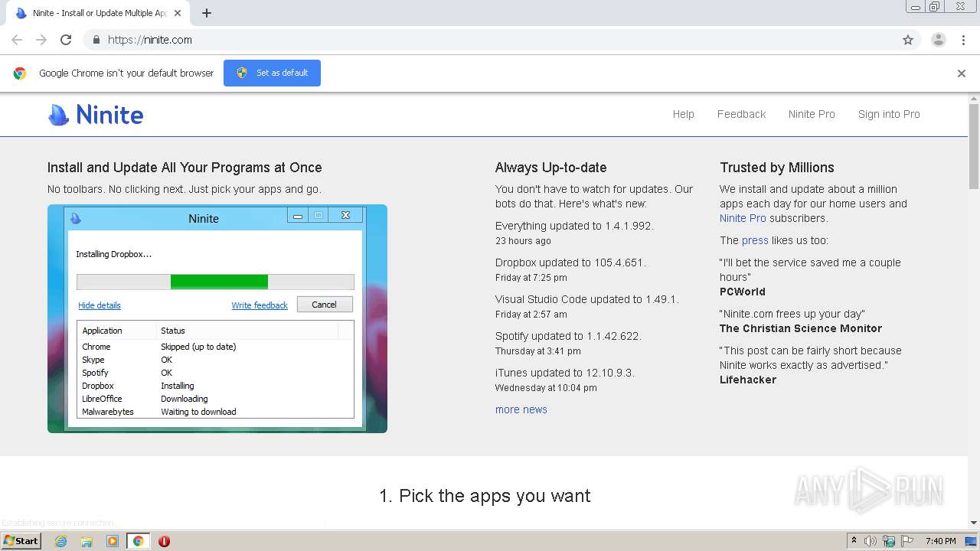Click Show desktop button

972,541
